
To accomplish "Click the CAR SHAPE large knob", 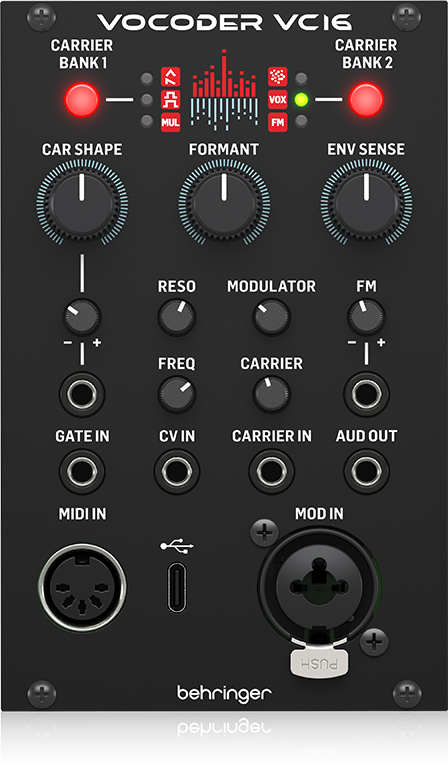I will click(x=82, y=202).
